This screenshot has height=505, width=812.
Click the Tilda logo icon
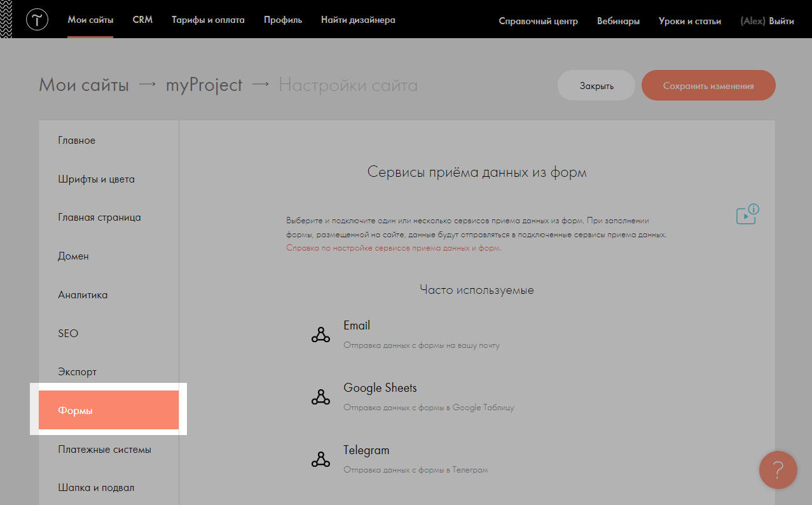click(37, 20)
